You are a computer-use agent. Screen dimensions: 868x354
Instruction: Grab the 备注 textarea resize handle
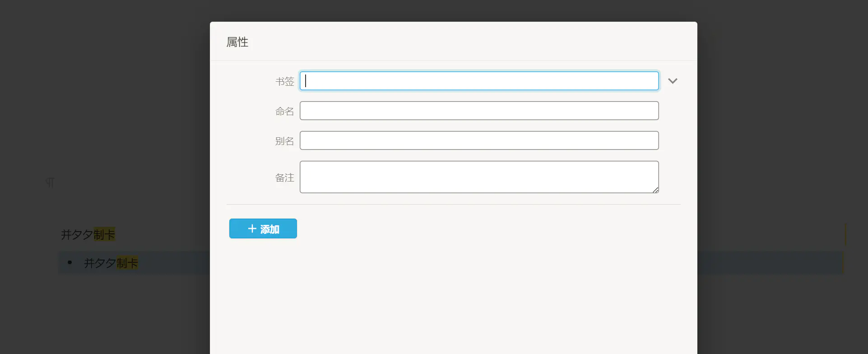pyautogui.click(x=655, y=190)
